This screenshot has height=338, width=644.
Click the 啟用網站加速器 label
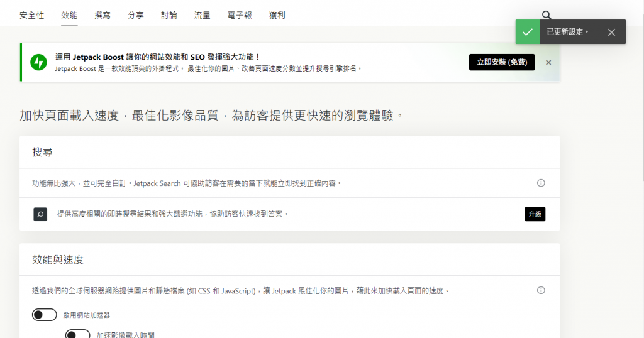click(x=87, y=315)
